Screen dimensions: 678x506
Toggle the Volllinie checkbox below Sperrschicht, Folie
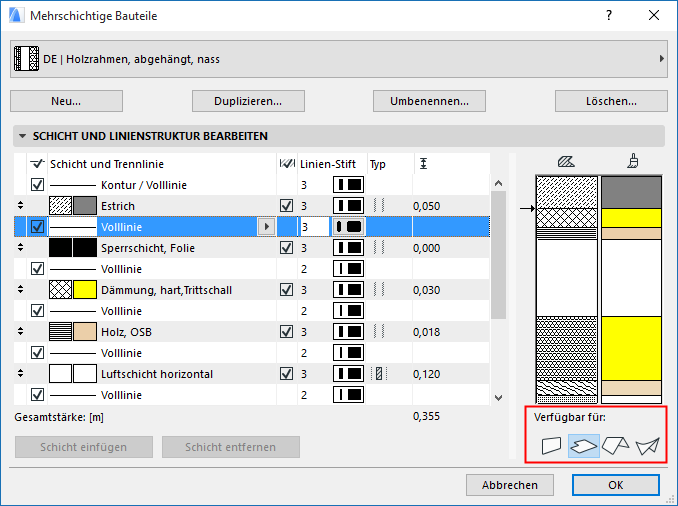click(38, 269)
